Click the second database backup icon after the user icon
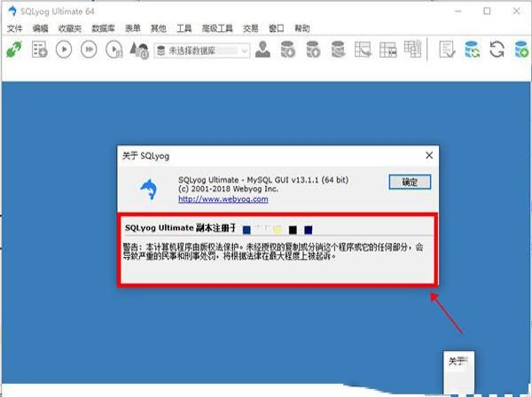This screenshot has height=397, width=532. coord(313,50)
